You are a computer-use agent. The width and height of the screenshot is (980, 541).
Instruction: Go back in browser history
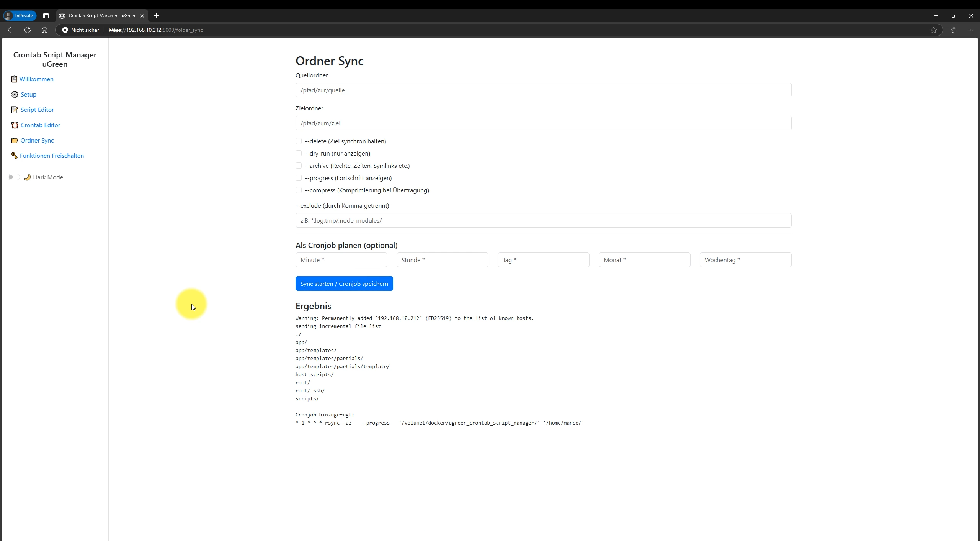tap(11, 30)
